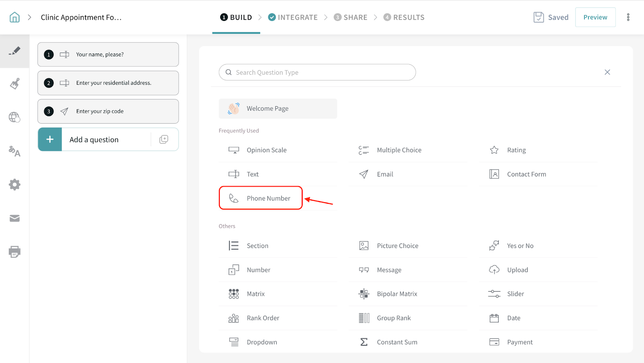Open the three-dot more options menu

628,17
